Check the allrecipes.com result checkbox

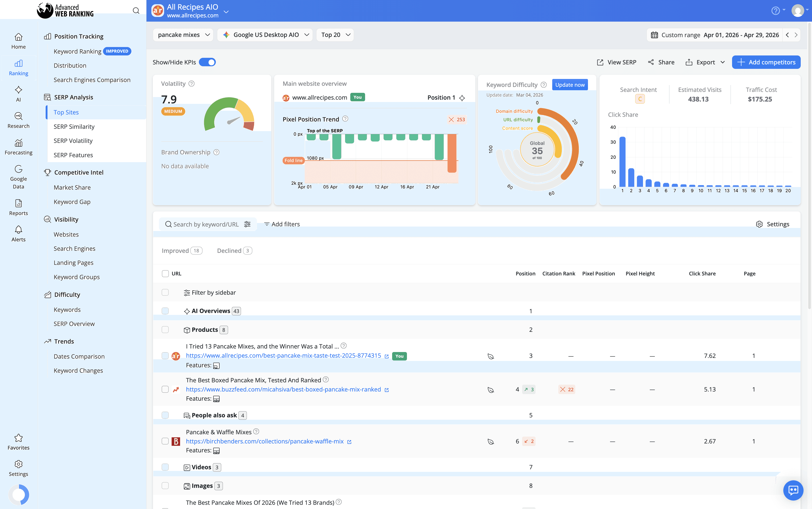(165, 356)
